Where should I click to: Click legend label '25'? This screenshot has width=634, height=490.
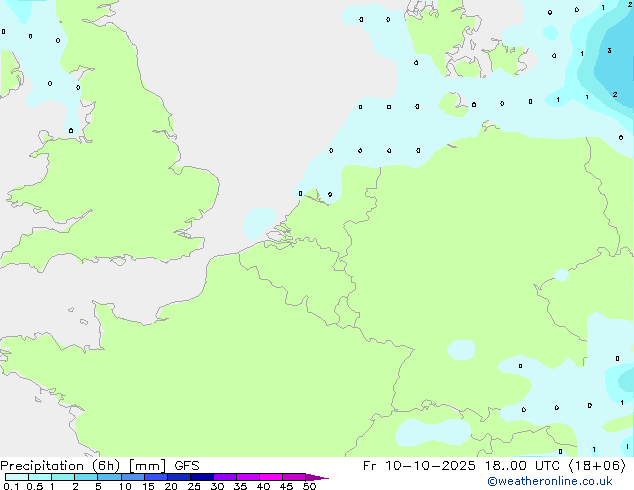[x=194, y=486]
